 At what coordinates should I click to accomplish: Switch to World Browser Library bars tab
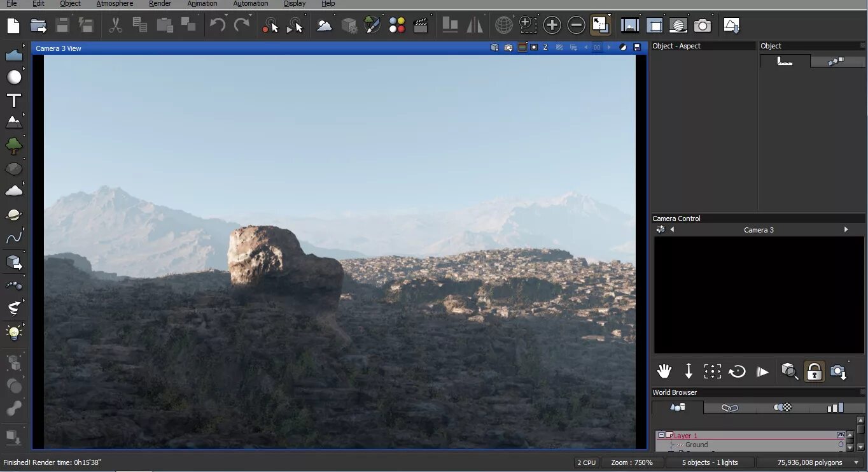(836, 407)
